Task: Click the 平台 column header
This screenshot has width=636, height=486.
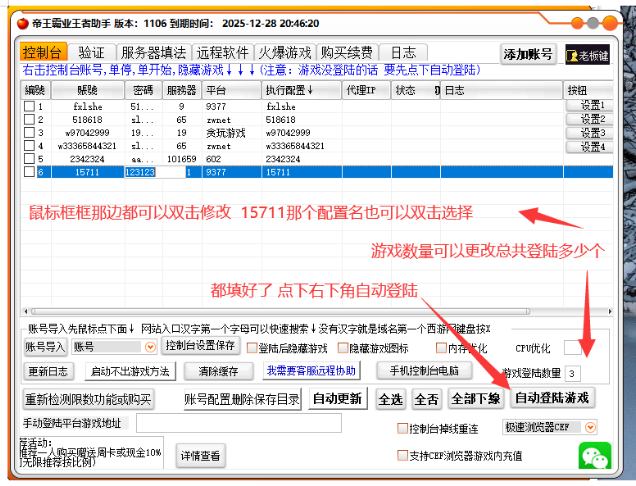Action: [232, 90]
